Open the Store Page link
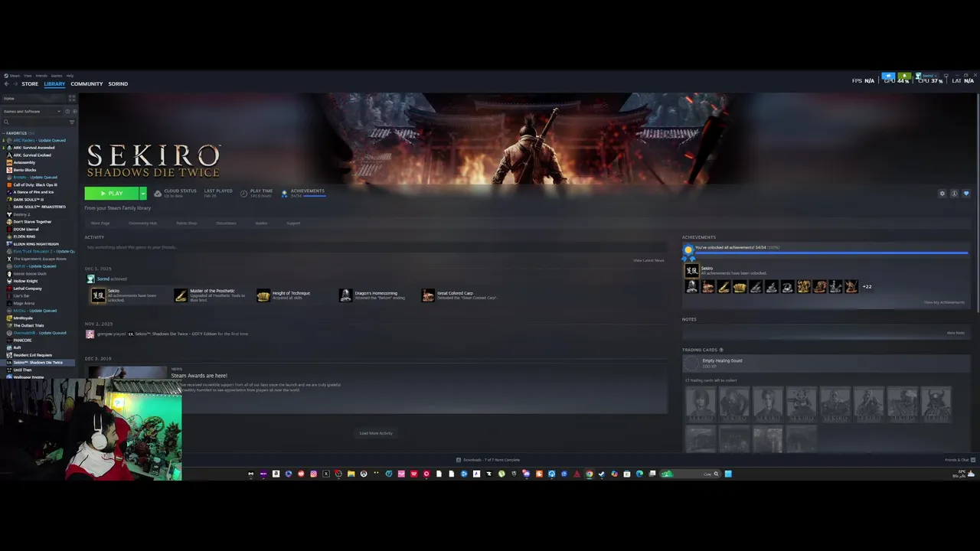Image resolution: width=980 pixels, height=551 pixels. 100,223
